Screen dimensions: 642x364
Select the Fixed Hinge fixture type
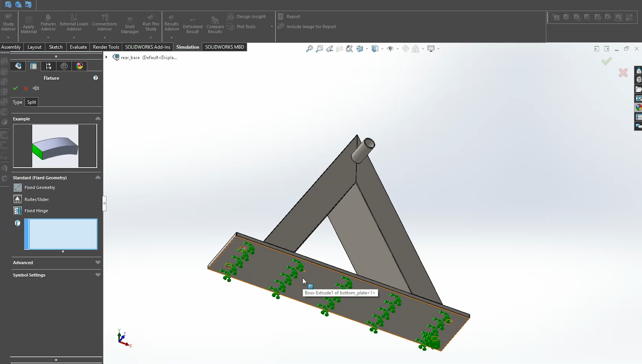coord(31,211)
